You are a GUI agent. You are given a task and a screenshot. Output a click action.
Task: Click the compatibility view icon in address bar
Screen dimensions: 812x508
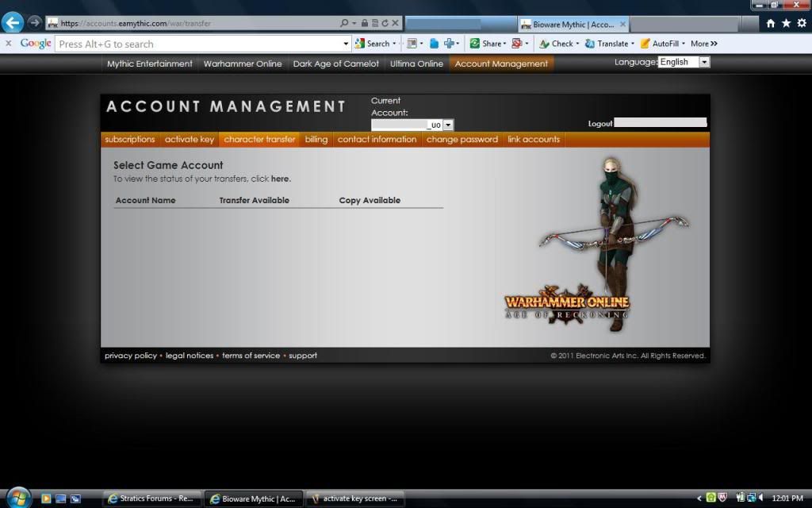(375, 23)
